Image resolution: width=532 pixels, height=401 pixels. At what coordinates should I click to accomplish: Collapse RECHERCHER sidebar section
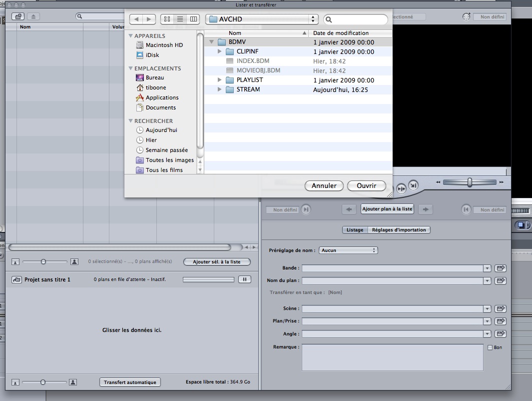[130, 120]
